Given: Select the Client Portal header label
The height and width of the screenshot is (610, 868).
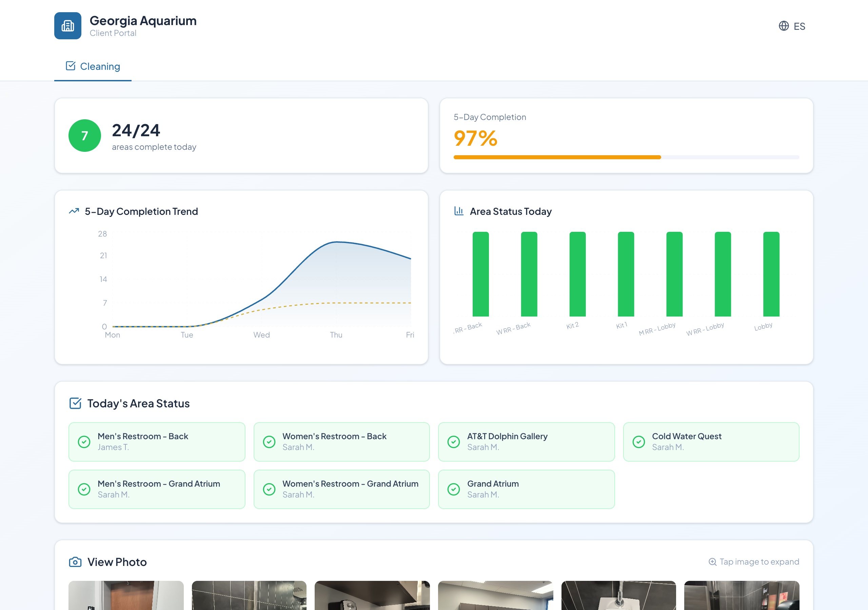Looking at the screenshot, I should (x=112, y=33).
